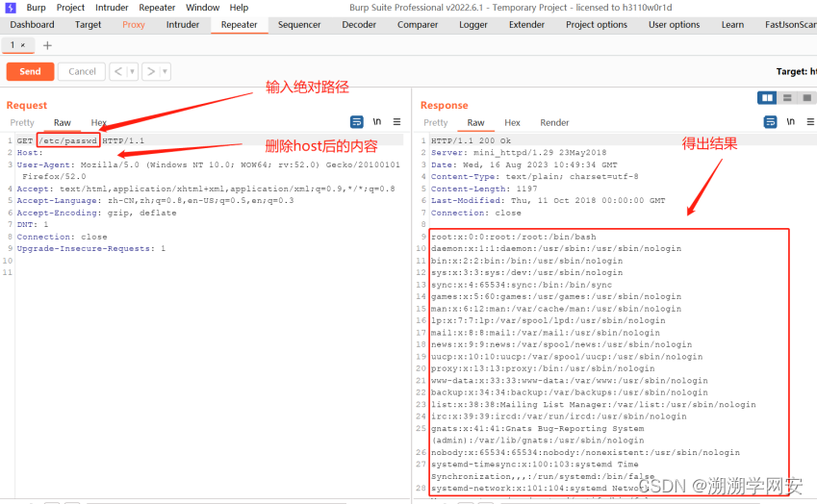Switch to the Decoder tab
The image size is (817, 504).
point(359,24)
